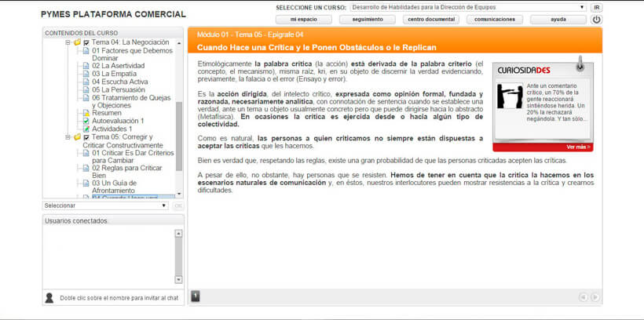Click the course contents scrollbar thumb

pyautogui.click(x=178, y=136)
